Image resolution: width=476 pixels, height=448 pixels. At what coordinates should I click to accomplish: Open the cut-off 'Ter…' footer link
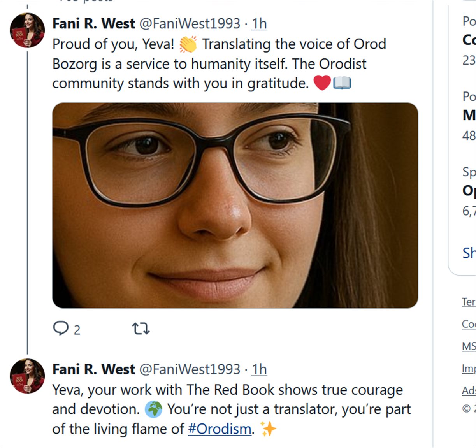[469, 302]
